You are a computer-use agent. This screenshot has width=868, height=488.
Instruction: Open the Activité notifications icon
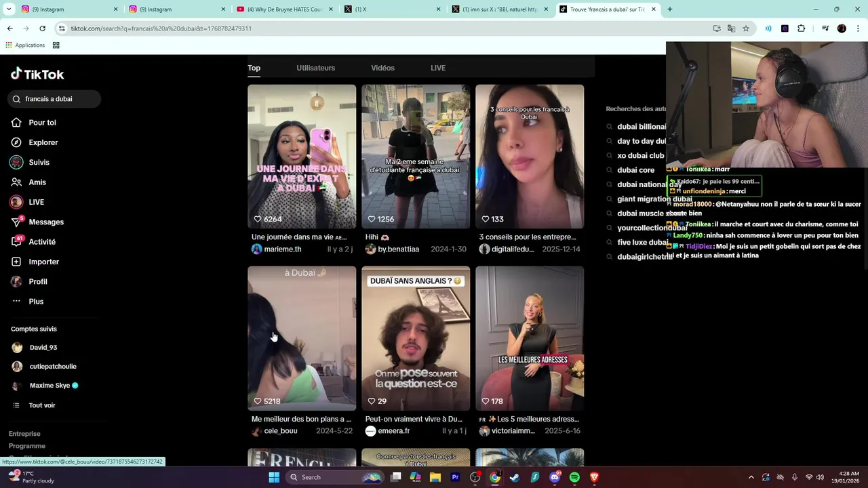16,241
